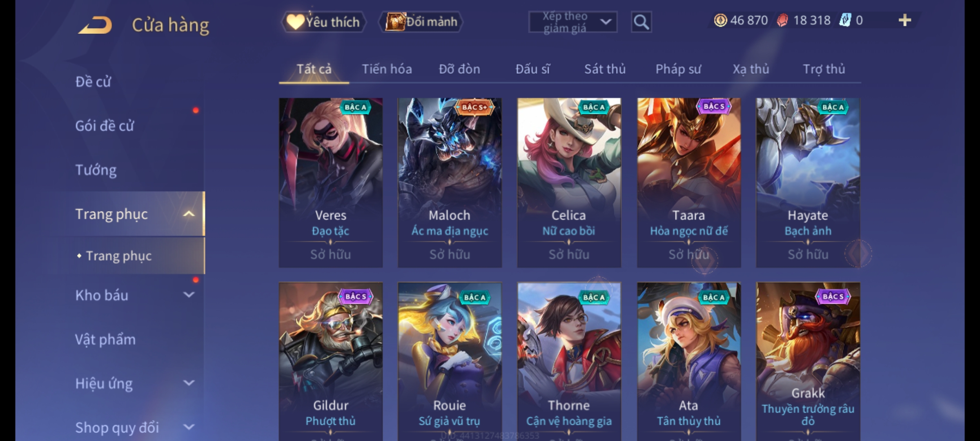Open the Taara Hỏa ngọc nữ đế skin card
This screenshot has height=441, width=980.
click(689, 183)
